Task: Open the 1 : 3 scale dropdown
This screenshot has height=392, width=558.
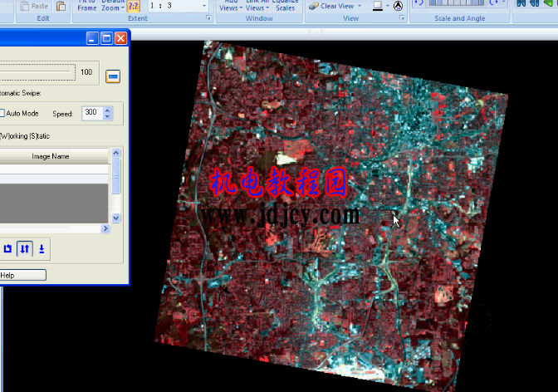Action: click(204, 6)
